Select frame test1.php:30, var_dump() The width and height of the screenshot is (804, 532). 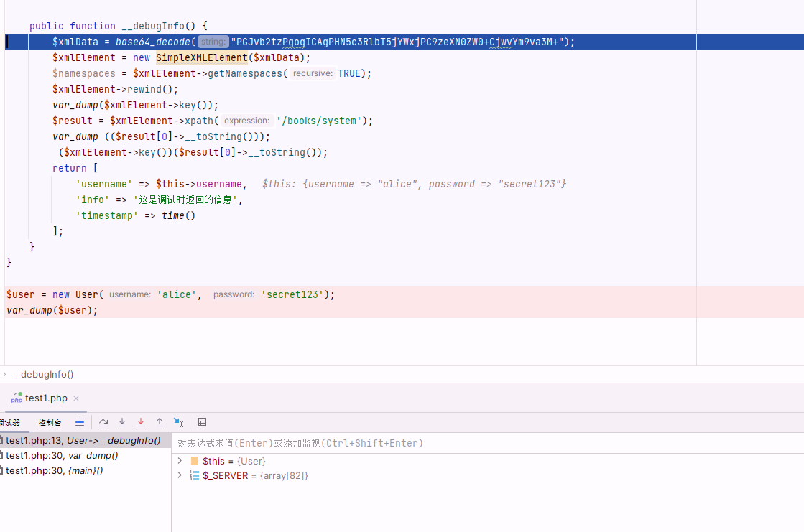pos(85,455)
